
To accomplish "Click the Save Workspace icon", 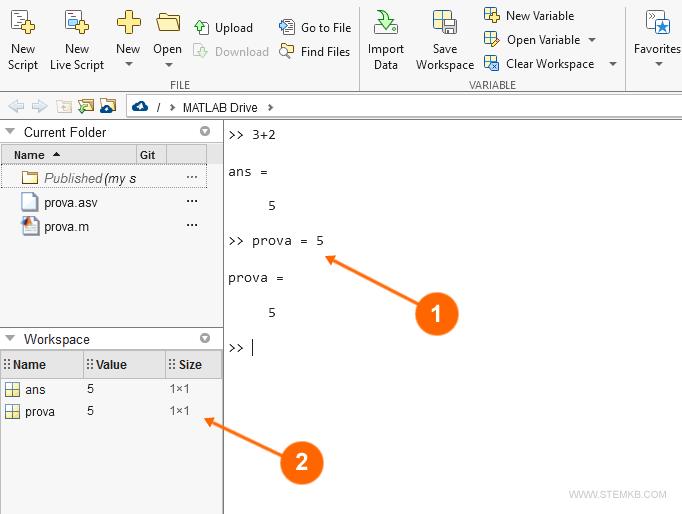I will coord(444,24).
